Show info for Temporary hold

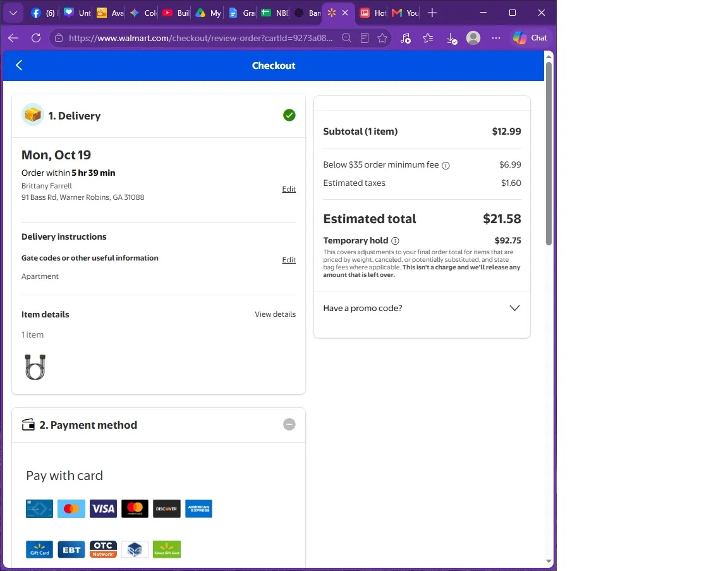coord(395,241)
